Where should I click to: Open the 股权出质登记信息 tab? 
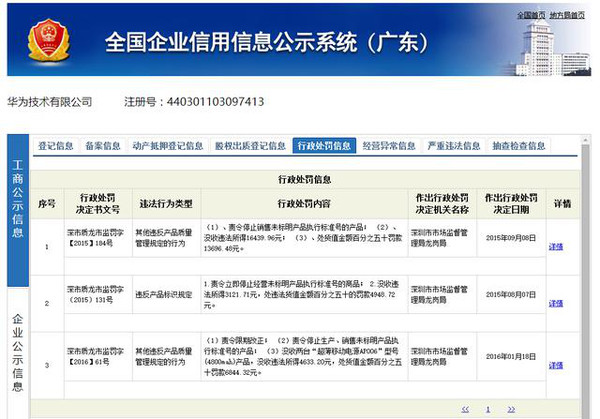pyautogui.click(x=250, y=145)
